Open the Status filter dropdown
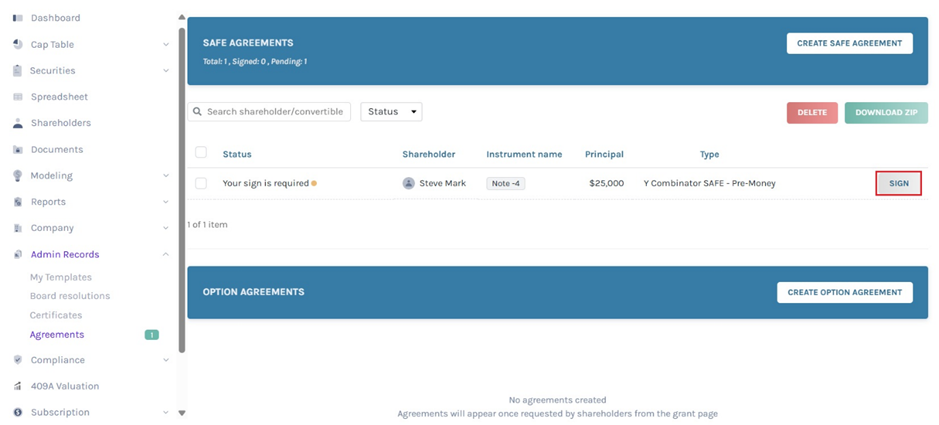Viewport: 939px width, 425px height. [x=391, y=112]
